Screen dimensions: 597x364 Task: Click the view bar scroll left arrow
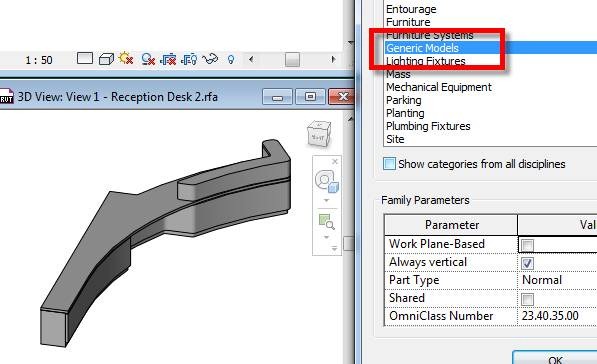coord(251,59)
